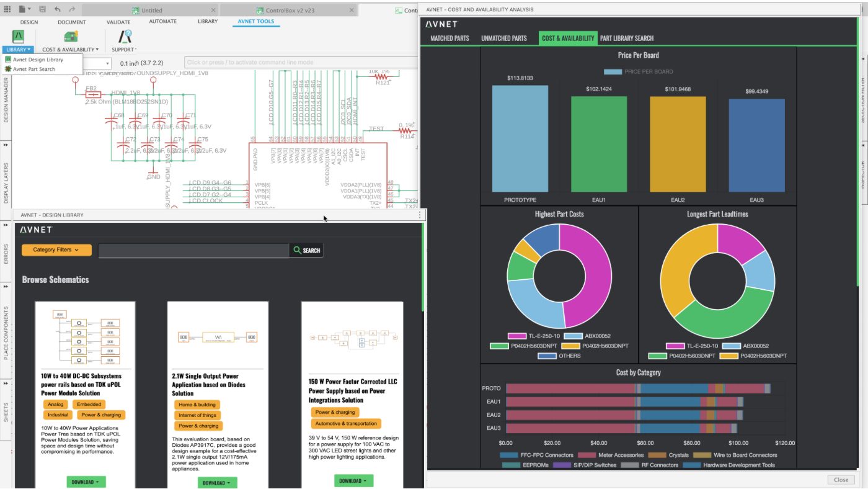Open Download dropdown for 150 W LLC card
This screenshot has width=868, height=489.
[354, 480]
